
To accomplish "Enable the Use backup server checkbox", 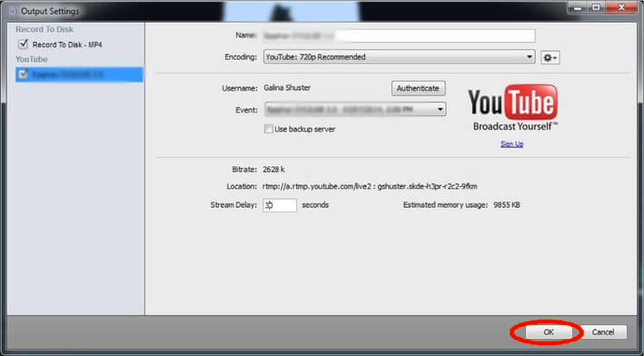I will coord(269,129).
